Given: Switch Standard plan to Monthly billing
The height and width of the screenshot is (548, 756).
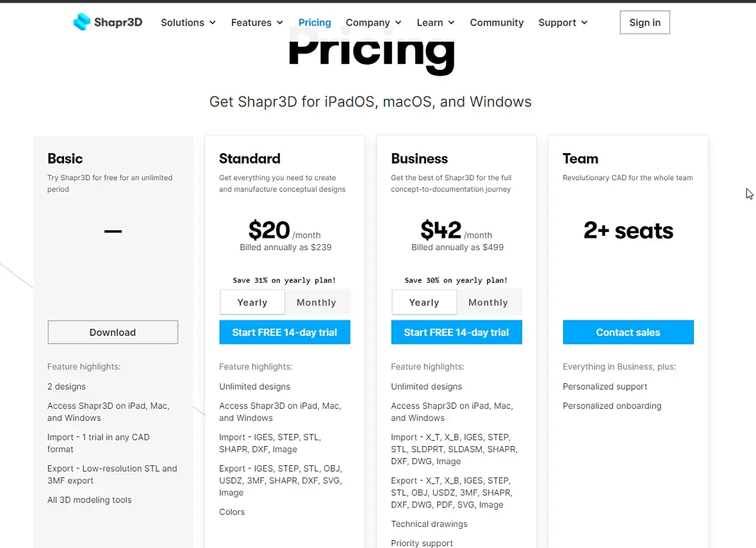Looking at the screenshot, I should [316, 303].
